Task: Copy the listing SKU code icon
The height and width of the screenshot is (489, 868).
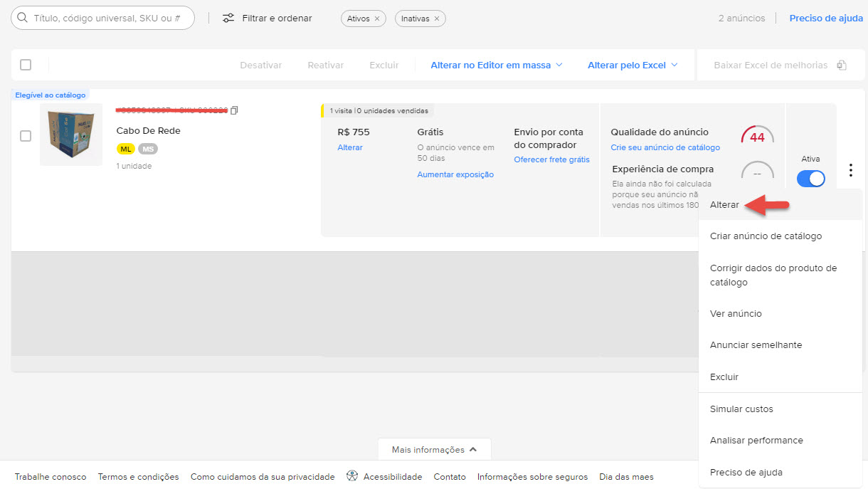Action: 234,110
